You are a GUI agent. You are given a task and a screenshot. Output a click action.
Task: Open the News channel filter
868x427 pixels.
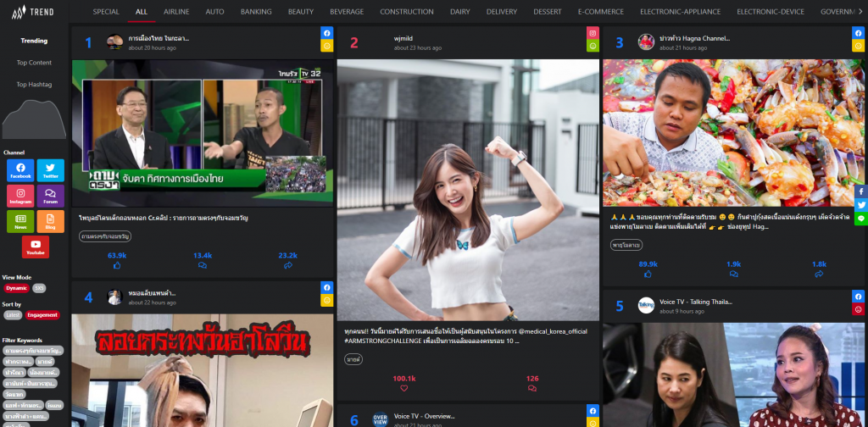pyautogui.click(x=19, y=221)
